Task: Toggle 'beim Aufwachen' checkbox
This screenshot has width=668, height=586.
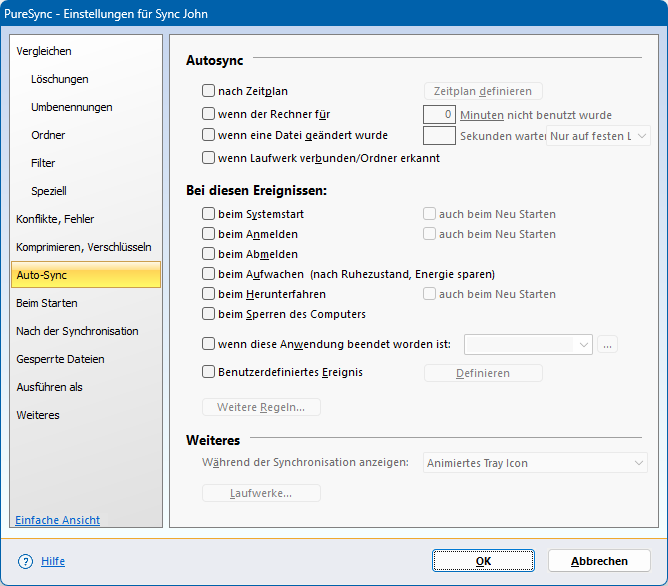Action: point(208,273)
